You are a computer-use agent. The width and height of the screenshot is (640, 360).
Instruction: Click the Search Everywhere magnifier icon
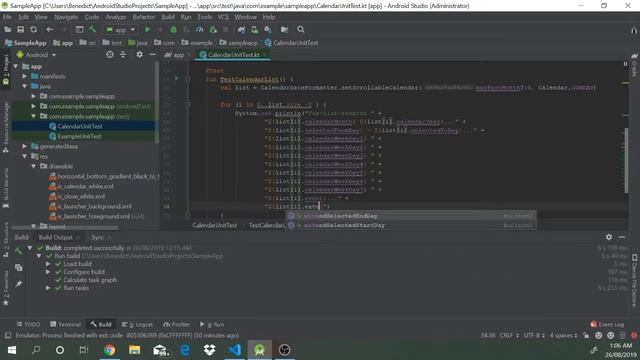(x=301, y=29)
